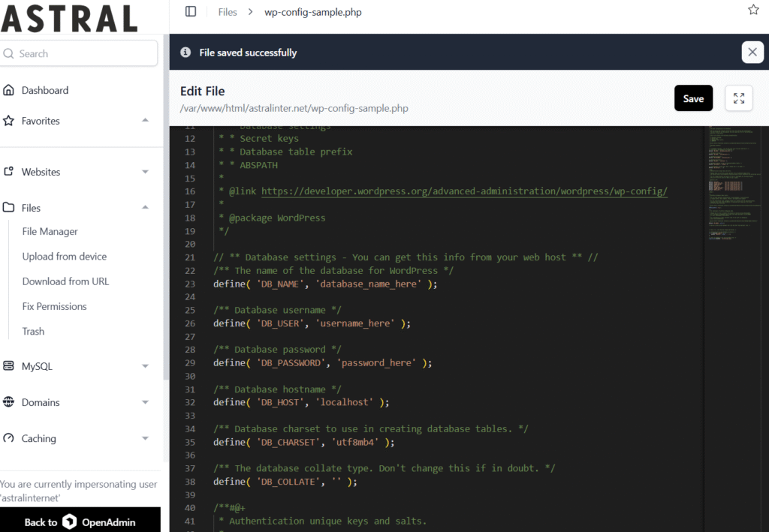Click the file path under Edit File
This screenshot has width=769, height=532.
click(294, 108)
